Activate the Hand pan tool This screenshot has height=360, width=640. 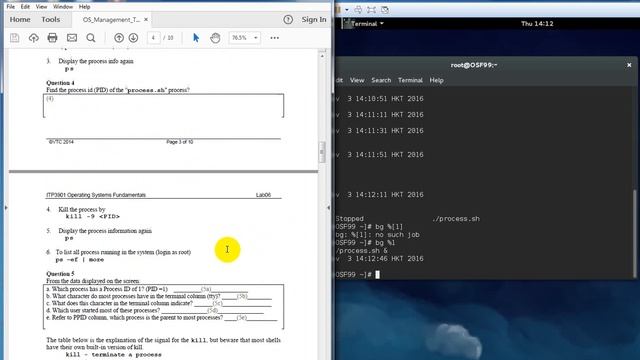[215, 38]
